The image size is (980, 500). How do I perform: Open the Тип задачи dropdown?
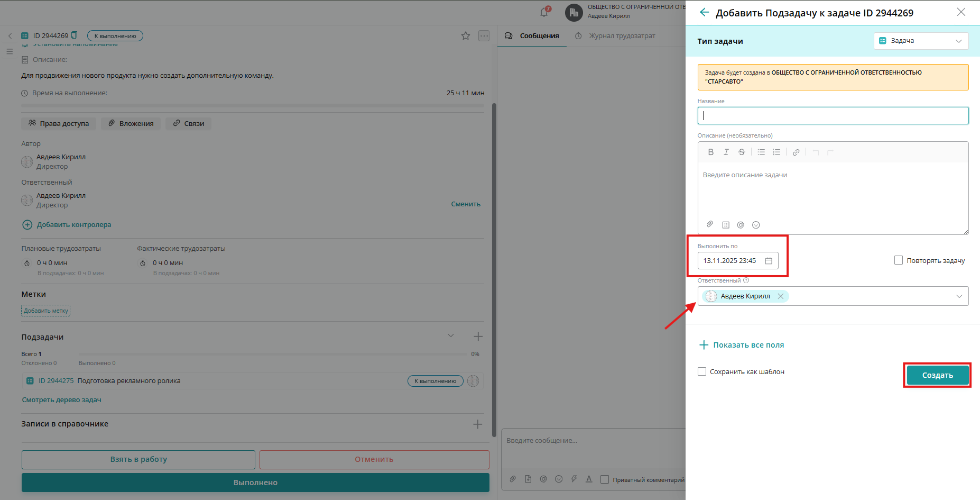click(921, 41)
